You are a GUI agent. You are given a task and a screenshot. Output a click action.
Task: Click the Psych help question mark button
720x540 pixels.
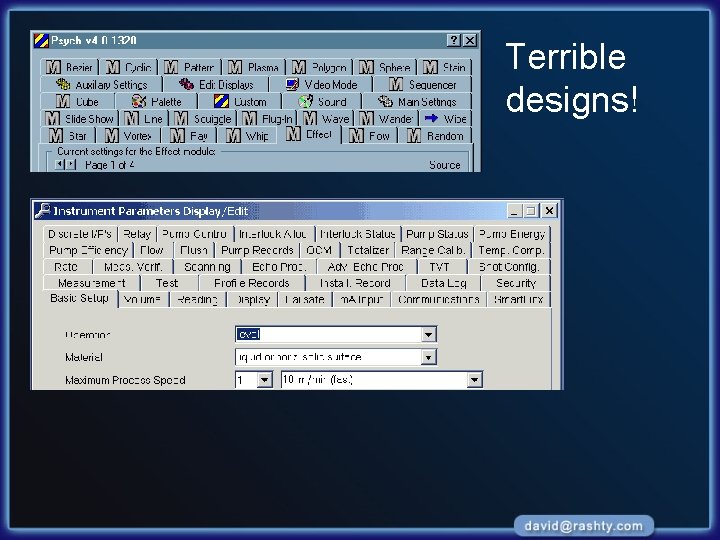tap(454, 40)
